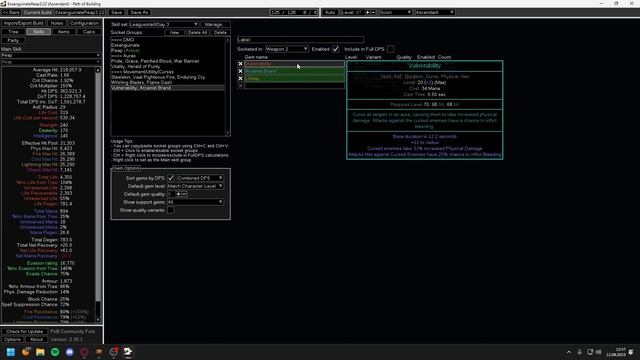
Task: Open Windows Start menu
Action: point(11,352)
